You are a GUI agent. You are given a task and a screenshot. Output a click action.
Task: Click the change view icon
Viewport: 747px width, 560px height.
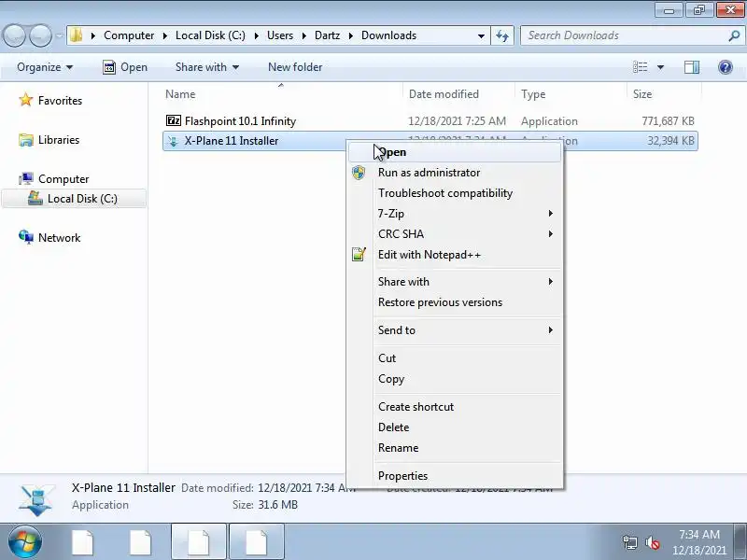(640, 67)
